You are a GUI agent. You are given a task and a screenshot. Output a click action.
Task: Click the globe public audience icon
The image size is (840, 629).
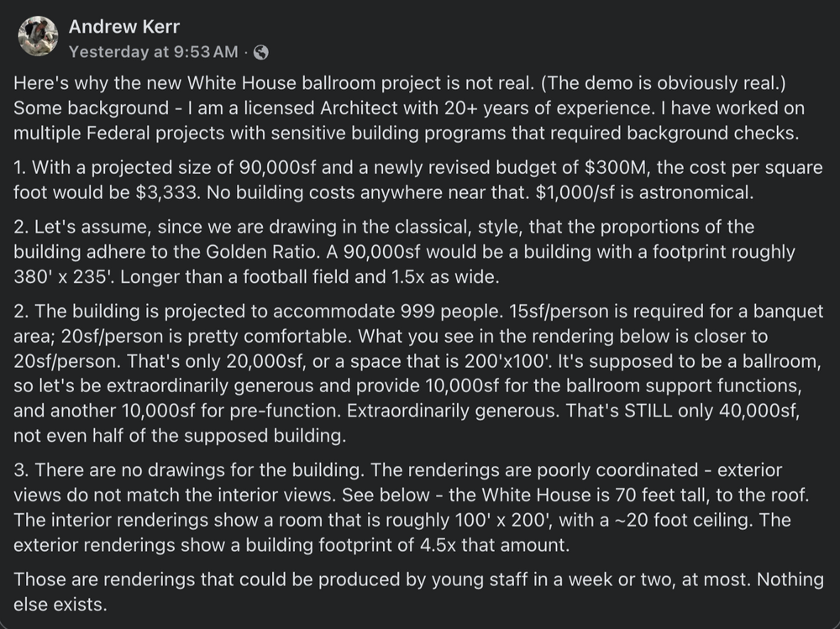(x=260, y=52)
